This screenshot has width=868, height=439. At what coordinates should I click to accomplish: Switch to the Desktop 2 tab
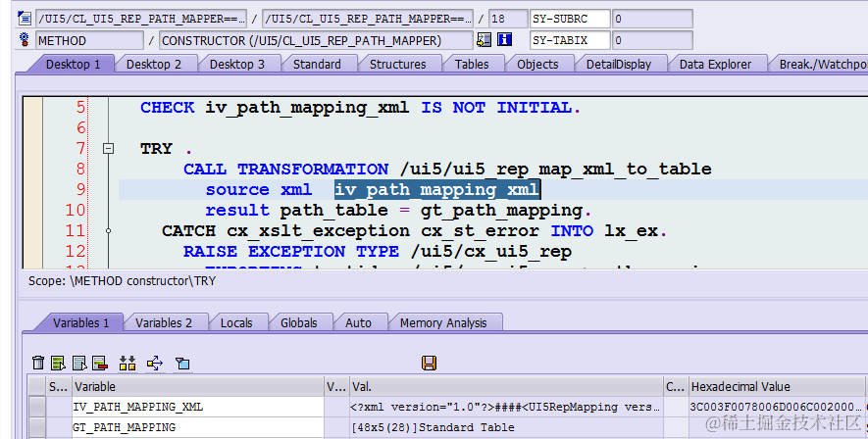click(x=154, y=64)
